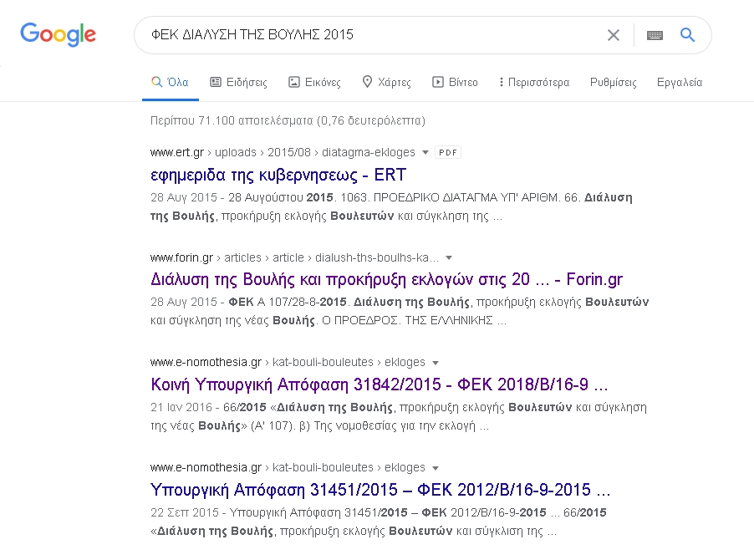754x560 pixels.
Task: Click the Google logo
Action: click(x=58, y=34)
